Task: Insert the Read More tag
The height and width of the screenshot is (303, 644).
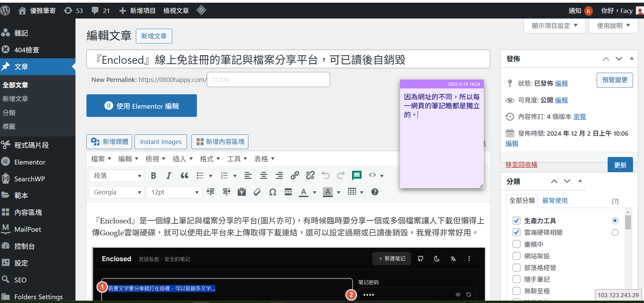Action: point(288,192)
